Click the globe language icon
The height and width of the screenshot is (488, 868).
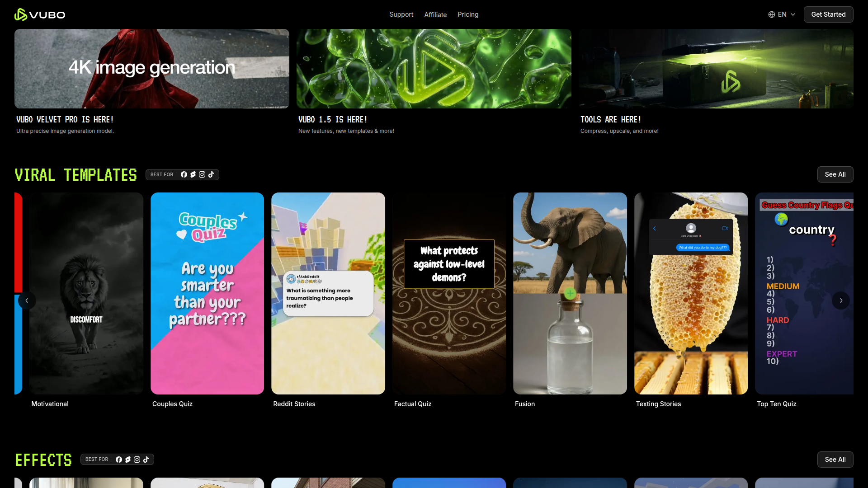(772, 14)
